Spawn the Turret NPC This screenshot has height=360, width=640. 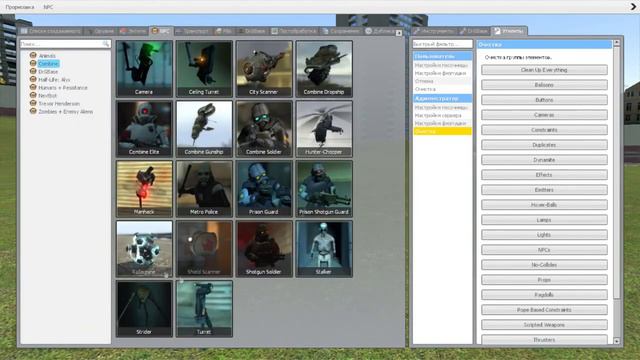tap(204, 309)
